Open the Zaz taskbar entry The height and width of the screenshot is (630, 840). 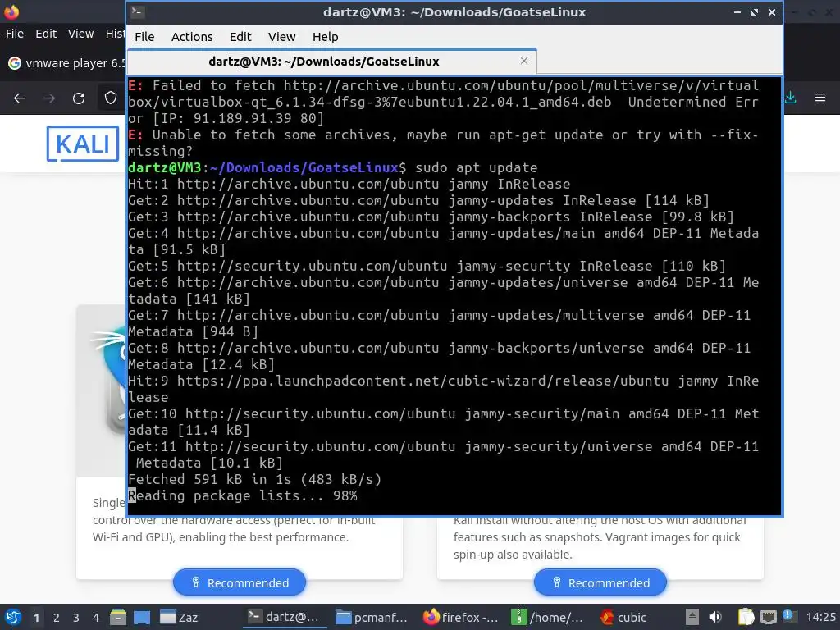(180, 617)
